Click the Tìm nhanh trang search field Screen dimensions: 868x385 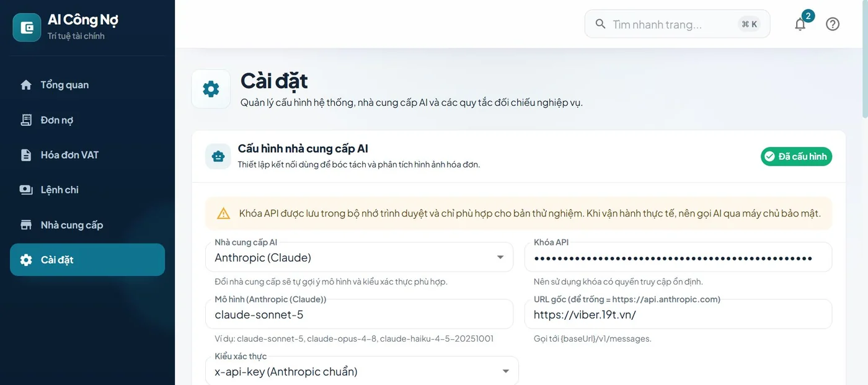(x=677, y=24)
